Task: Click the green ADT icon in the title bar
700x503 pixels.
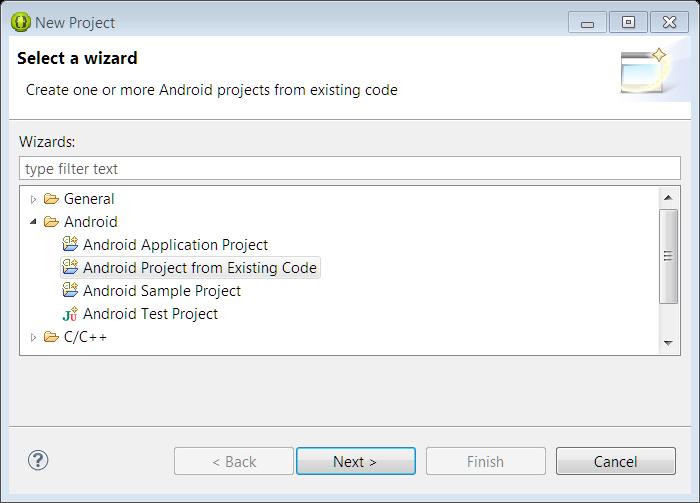Action: [21, 22]
